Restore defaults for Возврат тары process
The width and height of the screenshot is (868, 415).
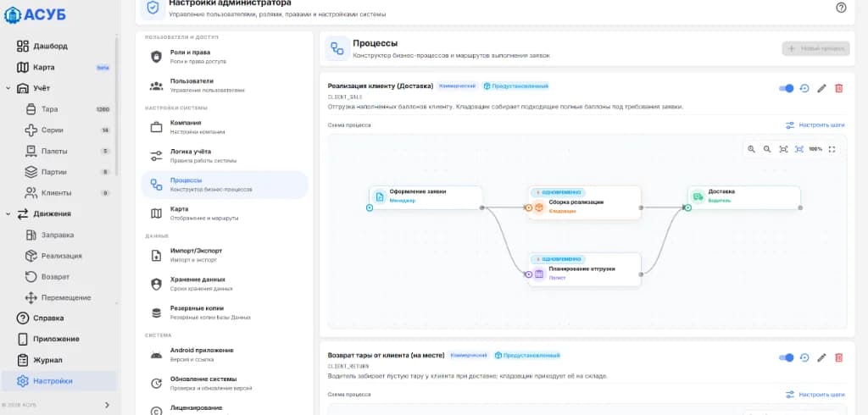tap(805, 358)
